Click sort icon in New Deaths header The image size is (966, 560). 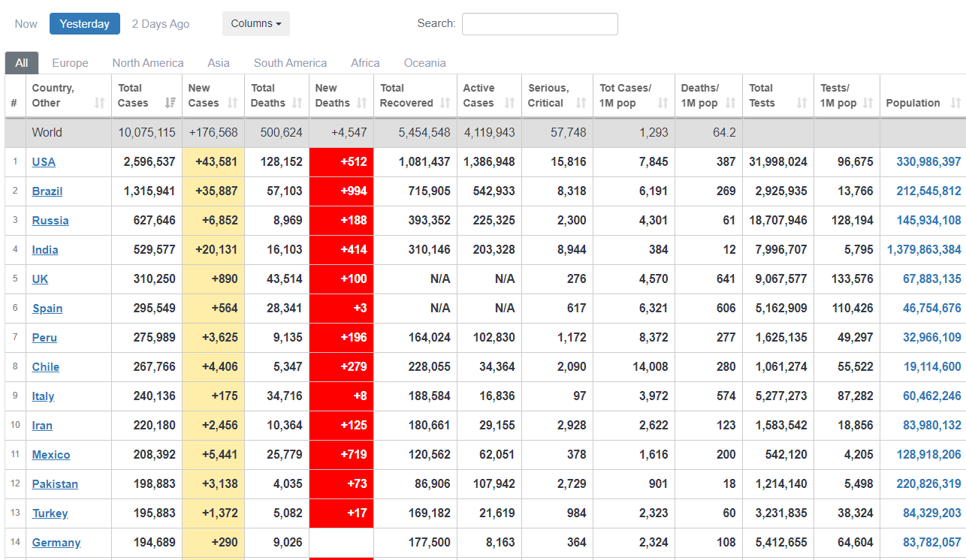pyautogui.click(x=362, y=103)
